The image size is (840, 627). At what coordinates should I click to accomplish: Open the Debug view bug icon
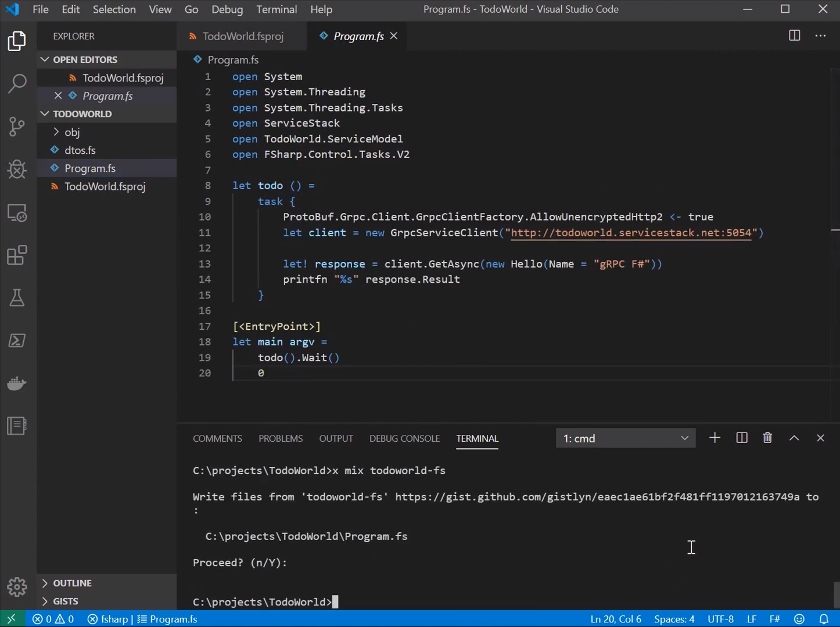(17, 170)
